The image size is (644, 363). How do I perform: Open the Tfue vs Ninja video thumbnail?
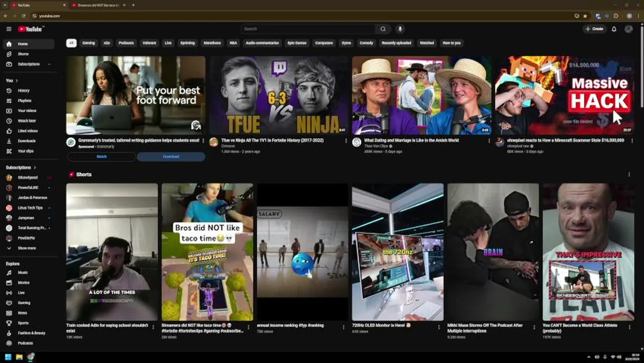(279, 95)
